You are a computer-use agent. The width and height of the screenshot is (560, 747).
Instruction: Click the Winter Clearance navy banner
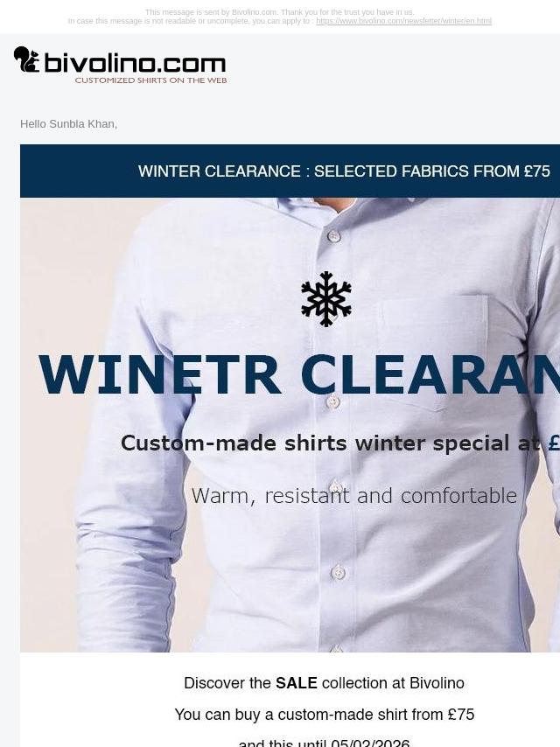290,171
